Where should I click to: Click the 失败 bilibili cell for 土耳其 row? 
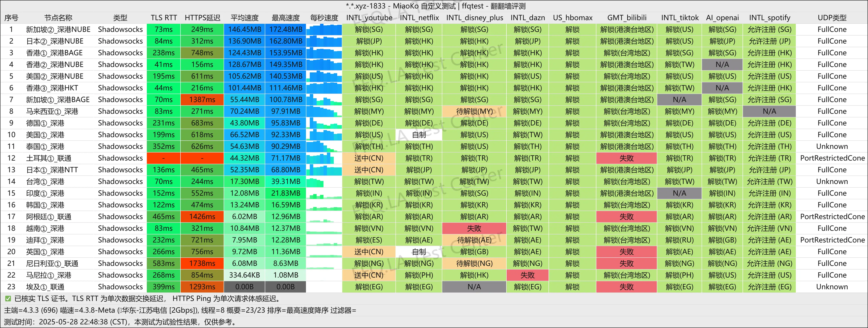coord(626,158)
